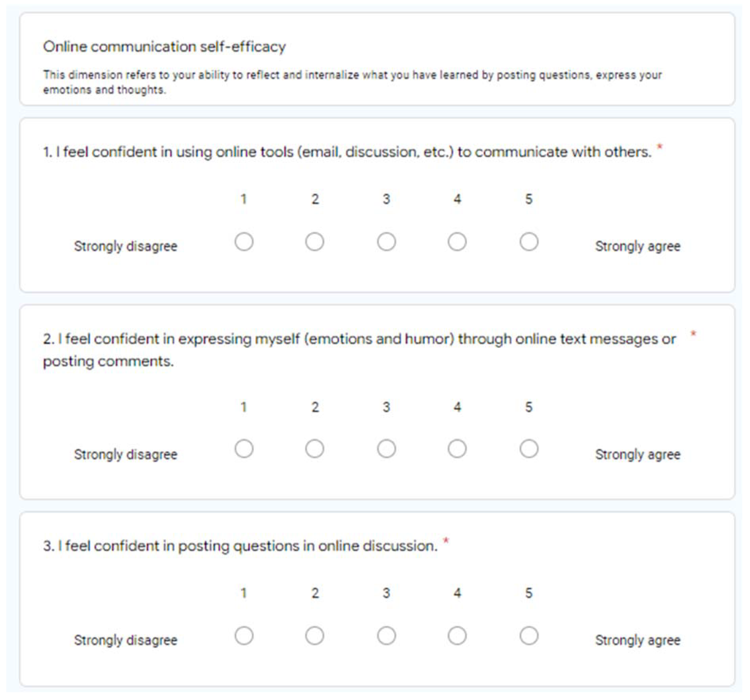Choose rating 2 for question 2
The image size is (750, 700).
(315, 449)
